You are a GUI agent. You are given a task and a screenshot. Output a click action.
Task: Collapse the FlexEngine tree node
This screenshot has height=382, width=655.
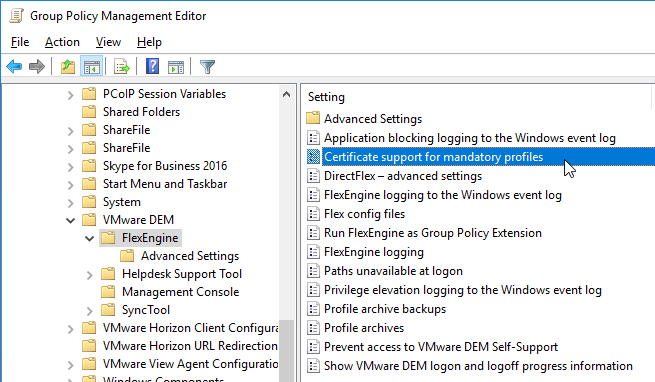[x=89, y=238]
